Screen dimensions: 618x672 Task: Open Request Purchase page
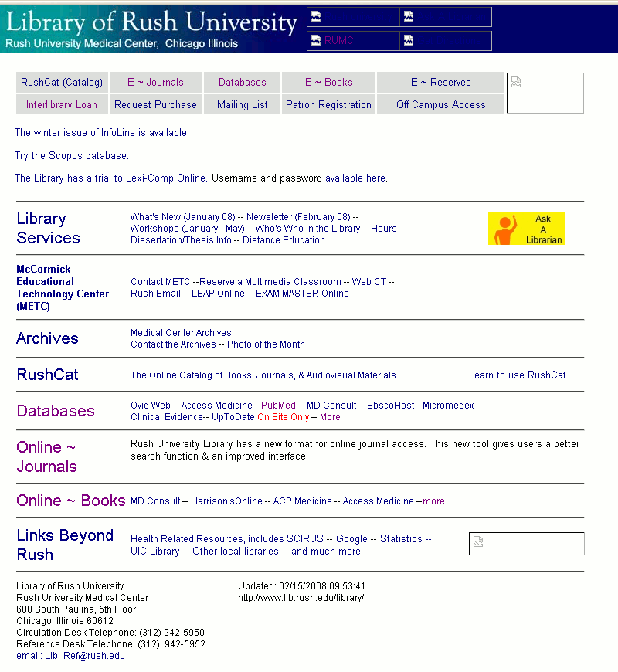tap(155, 104)
